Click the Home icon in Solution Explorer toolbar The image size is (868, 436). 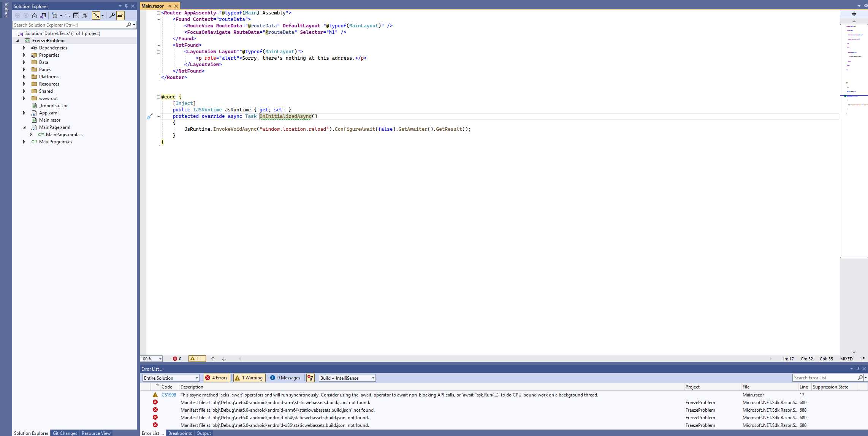35,16
